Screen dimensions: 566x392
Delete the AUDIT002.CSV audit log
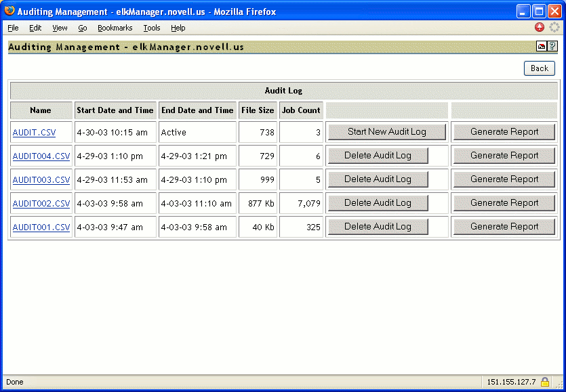pyautogui.click(x=378, y=203)
